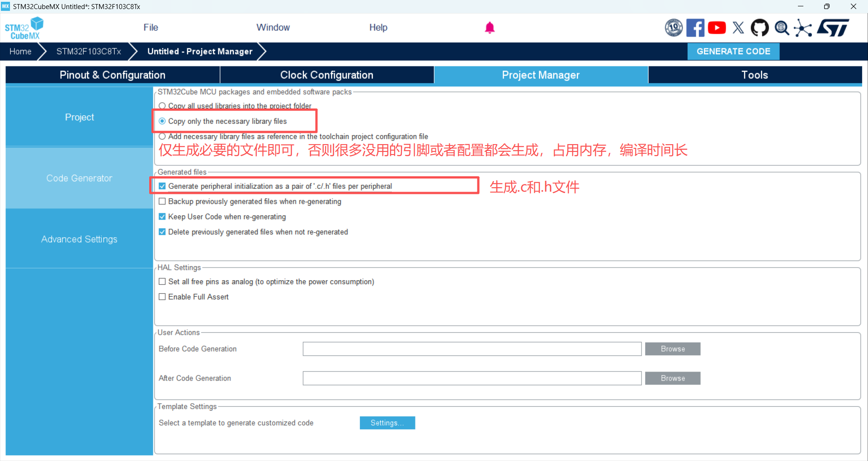
Task: Enable Backup previously generated files checkbox
Action: click(162, 202)
